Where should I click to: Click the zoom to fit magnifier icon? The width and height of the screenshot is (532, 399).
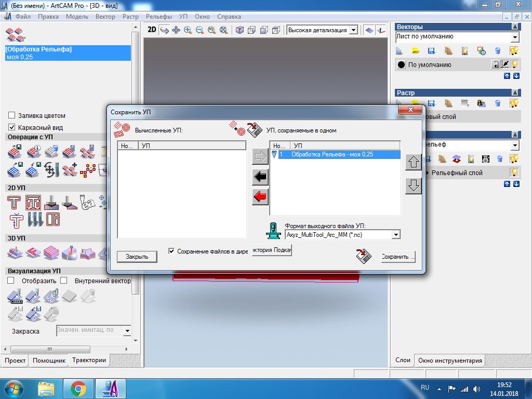click(x=223, y=30)
